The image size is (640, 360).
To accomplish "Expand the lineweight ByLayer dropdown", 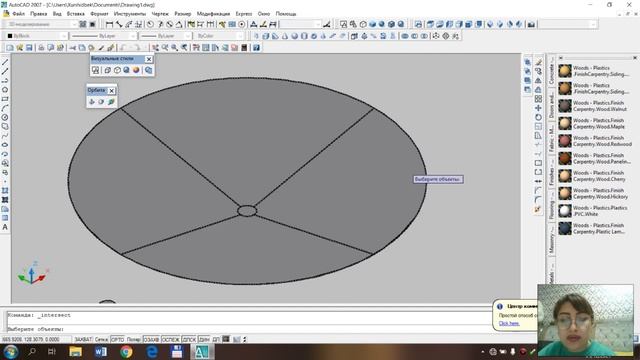I will (188, 36).
